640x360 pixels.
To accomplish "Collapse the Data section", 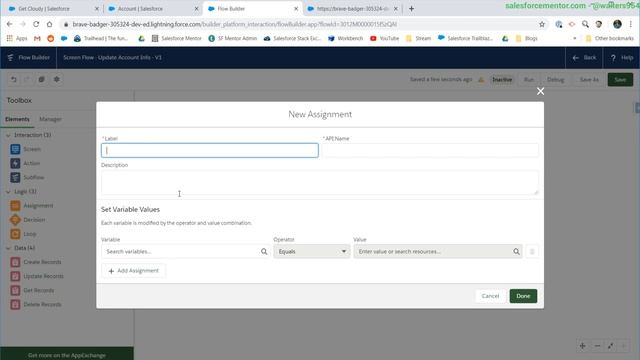I will point(8,248).
